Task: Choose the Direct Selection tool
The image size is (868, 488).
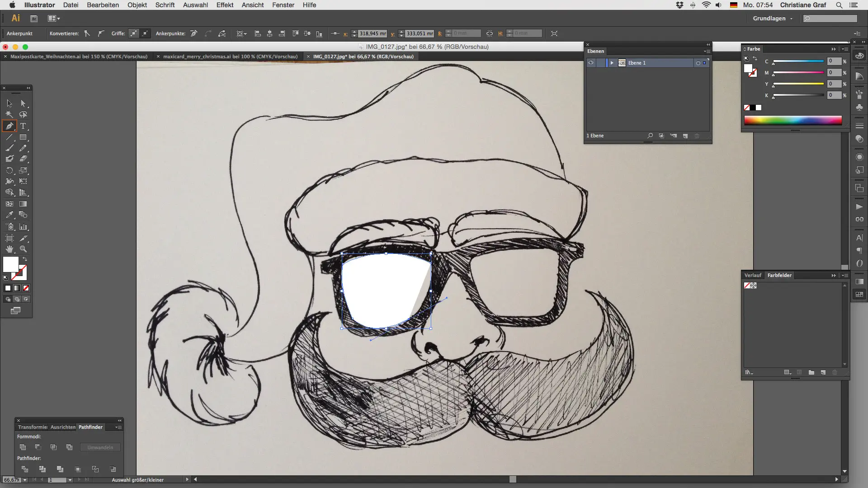Action: [x=23, y=103]
